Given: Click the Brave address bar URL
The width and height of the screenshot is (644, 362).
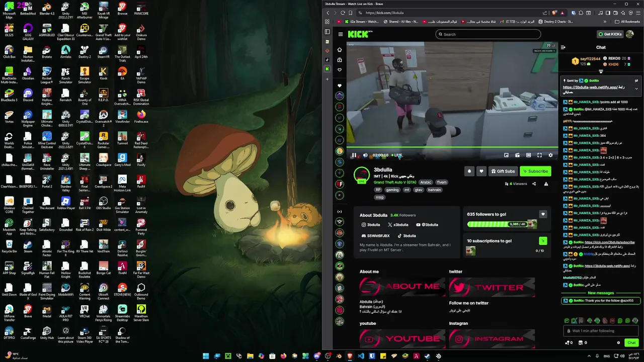Looking at the screenshot, I should [384, 13].
